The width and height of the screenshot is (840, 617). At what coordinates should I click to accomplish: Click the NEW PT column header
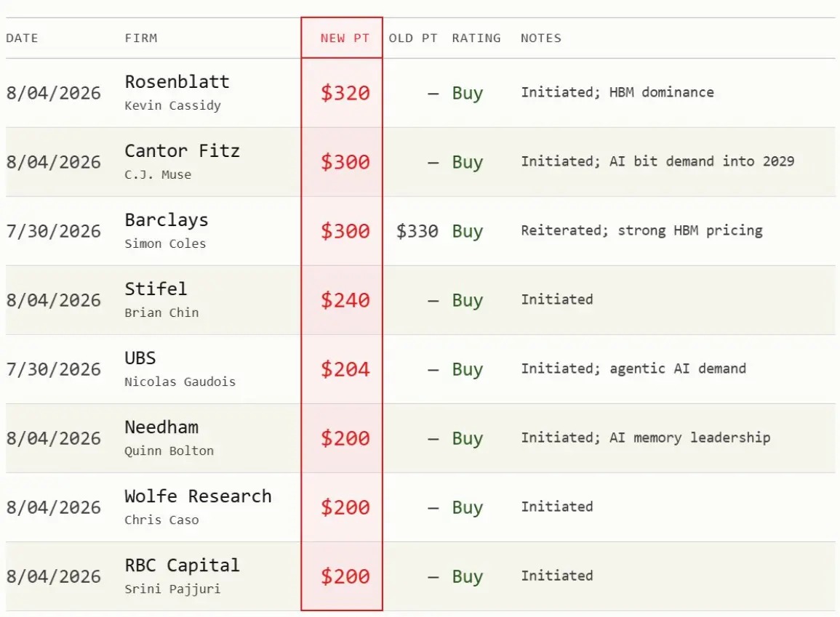coord(345,38)
